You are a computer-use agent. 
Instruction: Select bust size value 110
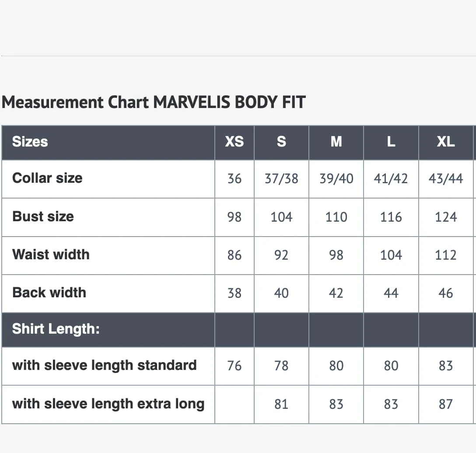click(336, 217)
